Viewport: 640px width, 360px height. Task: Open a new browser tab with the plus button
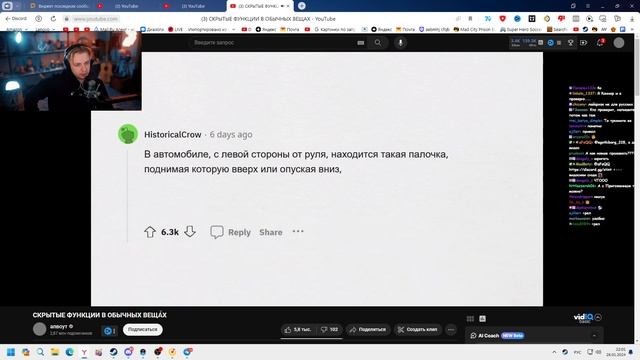click(x=302, y=6)
